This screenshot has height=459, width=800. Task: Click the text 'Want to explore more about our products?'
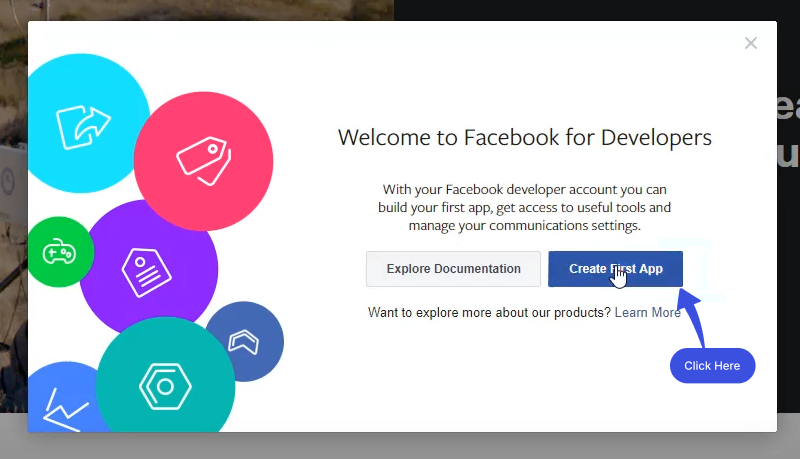click(489, 312)
